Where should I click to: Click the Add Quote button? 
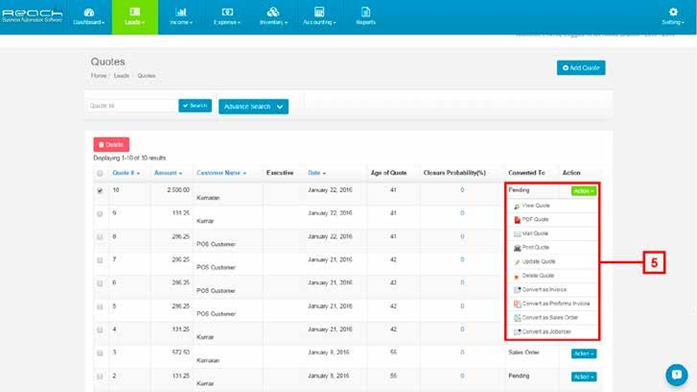point(581,68)
